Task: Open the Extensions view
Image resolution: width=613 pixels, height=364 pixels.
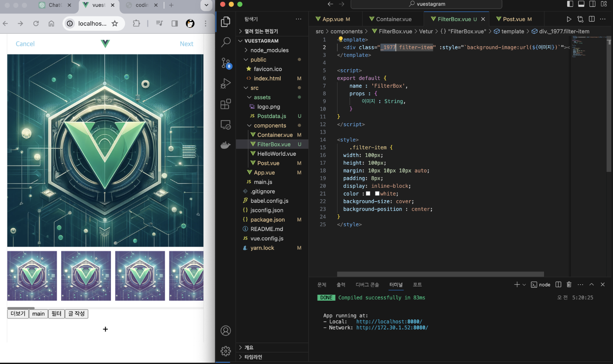Action: [225, 104]
